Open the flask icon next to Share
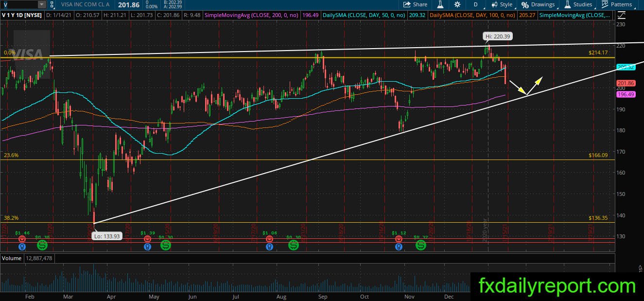The image size is (644, 301). [440, 4]
